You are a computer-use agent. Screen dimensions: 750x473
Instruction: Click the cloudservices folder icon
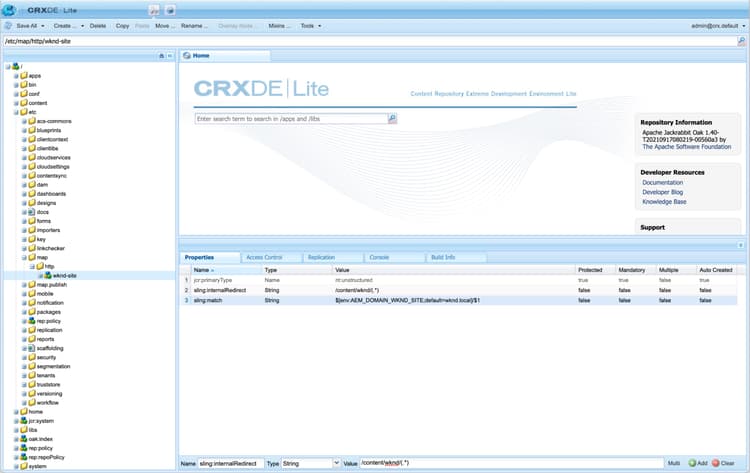click(x=32, y=157)
